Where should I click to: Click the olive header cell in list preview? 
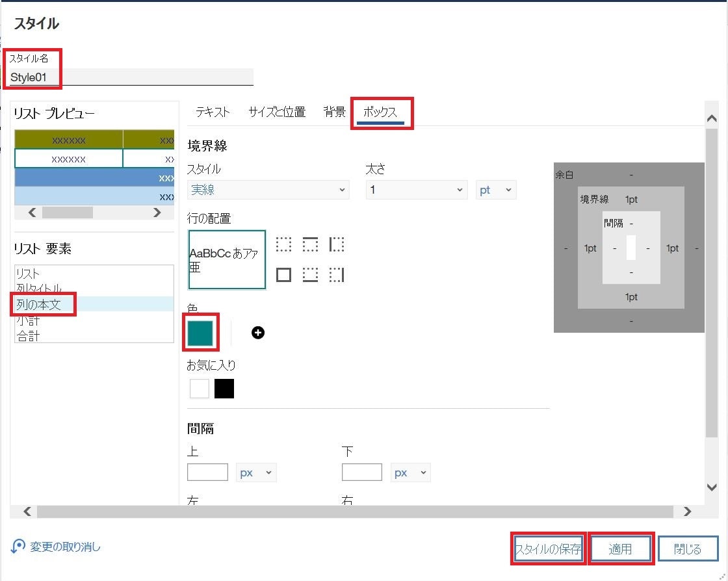coord(69,140)
